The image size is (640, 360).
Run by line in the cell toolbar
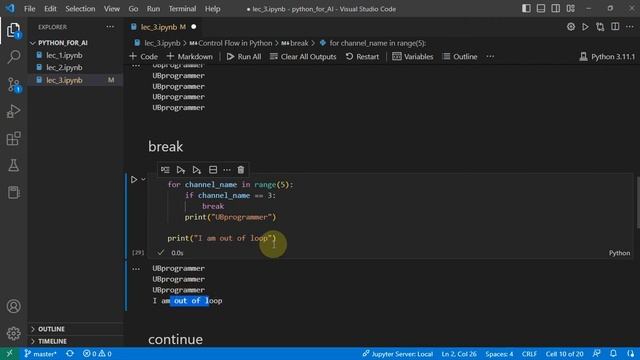165,170
